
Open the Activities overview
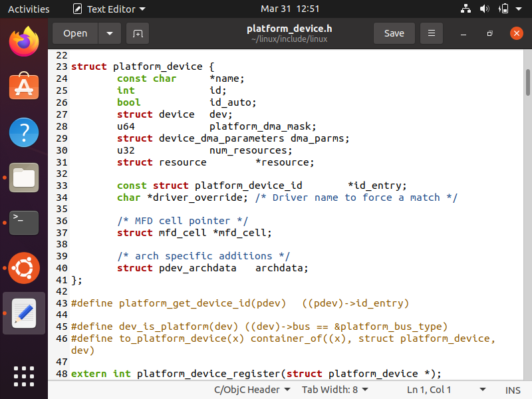[29, 9]
